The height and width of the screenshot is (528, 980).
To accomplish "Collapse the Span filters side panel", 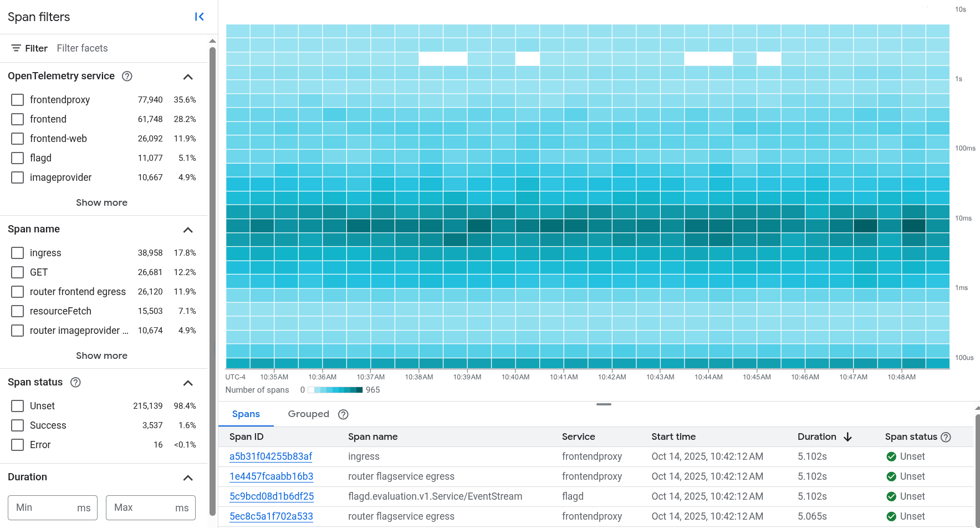I will point(200,17).
